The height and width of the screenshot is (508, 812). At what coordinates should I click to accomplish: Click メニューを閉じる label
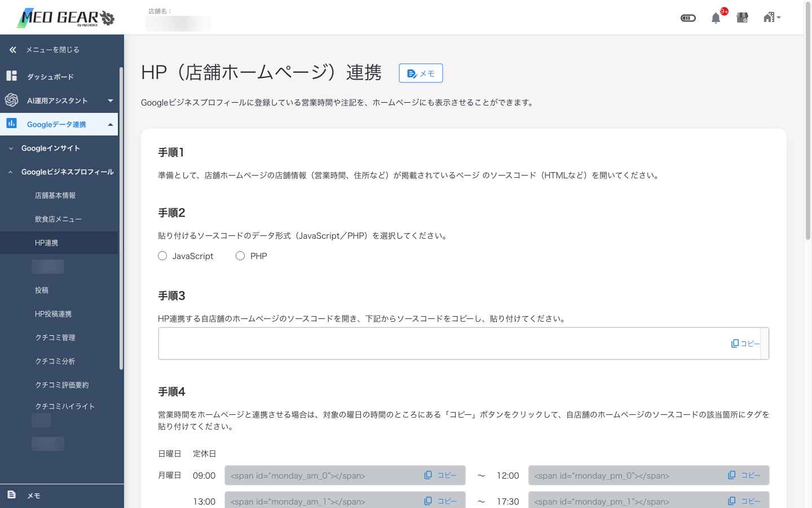point(52,50)
